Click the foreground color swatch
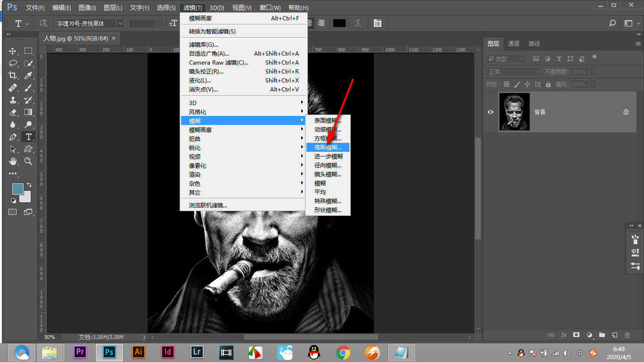The width and height of the screenshot is (644, 362). pyautogui.click(x=17, y=189)
